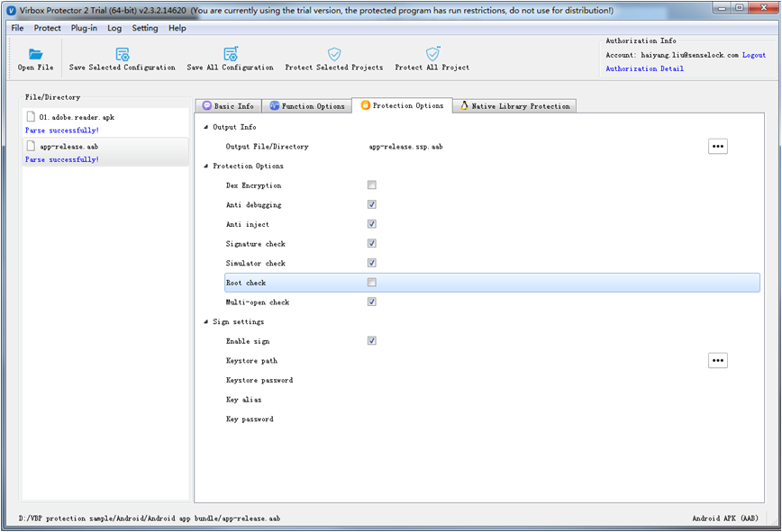This screenshot has width=782, height=532.
Task: Enable the Dex Encryption checkbox
Action: point(371,185)
